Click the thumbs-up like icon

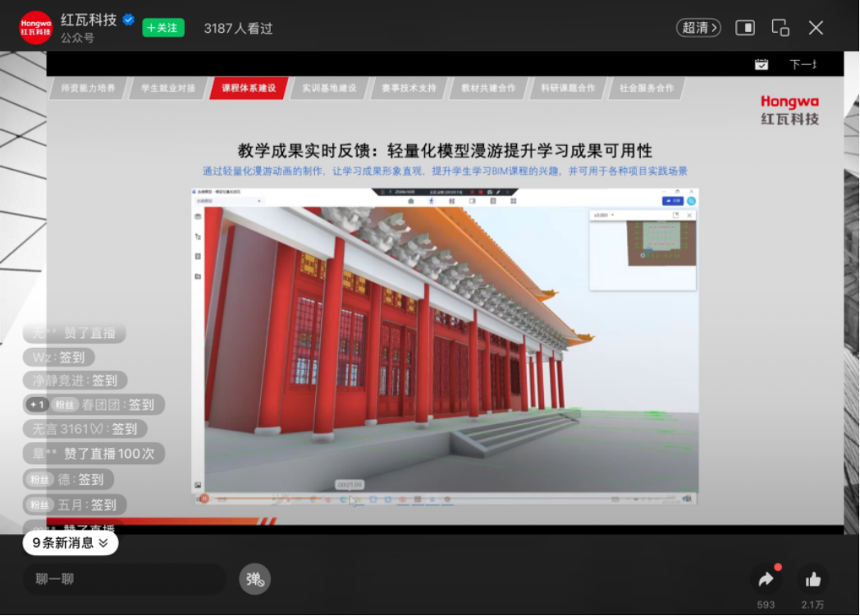point(812,579)
